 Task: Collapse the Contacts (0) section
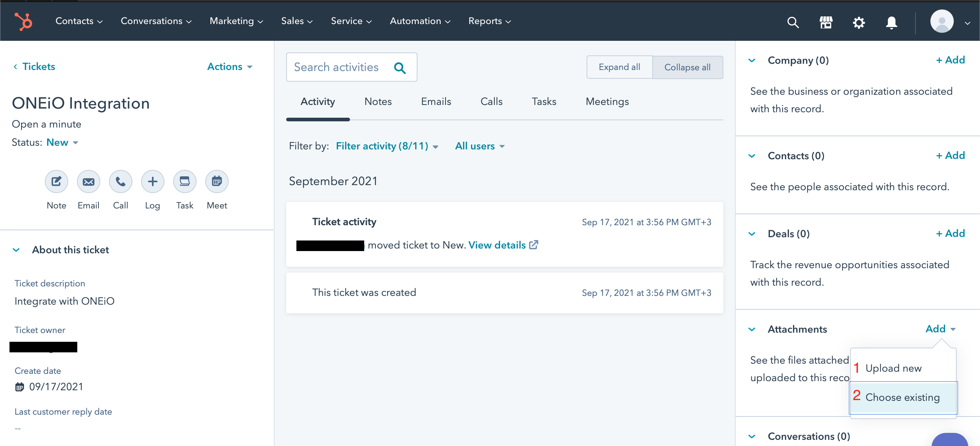click(x=752, y=156)
